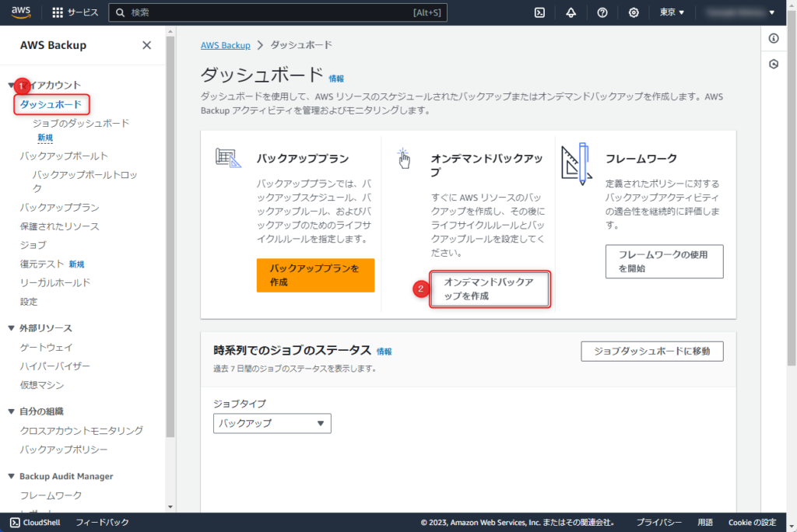
Task: Click the CloudShell text in footer
Action: (42, 523)
